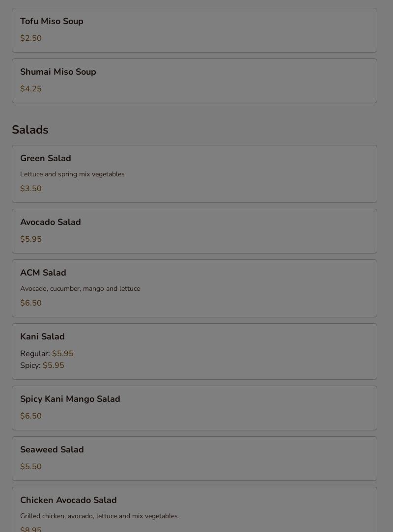Select the Tofu Miso Soup item
Viewport: 393px width, 532px height.
pos(52,22)
